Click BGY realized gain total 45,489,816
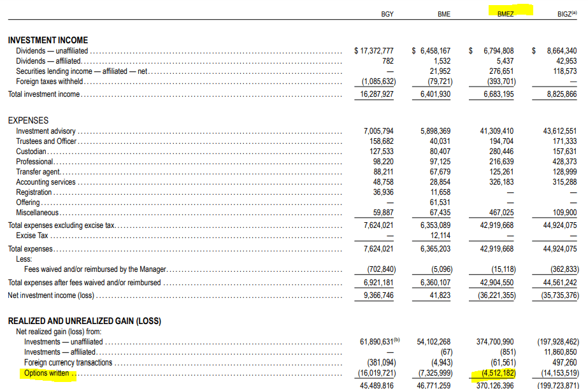This screenshot has width=588, height=389. [x=376, y=385]
